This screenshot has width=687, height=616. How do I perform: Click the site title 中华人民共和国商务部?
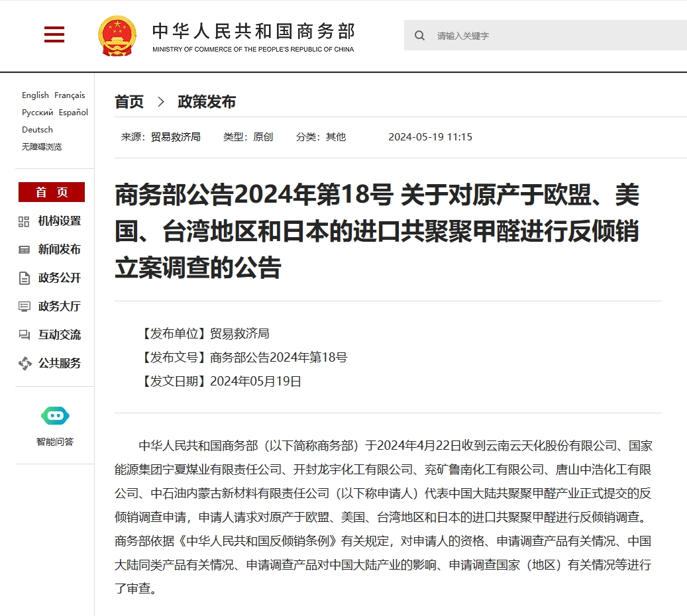(x=254, y=31)
